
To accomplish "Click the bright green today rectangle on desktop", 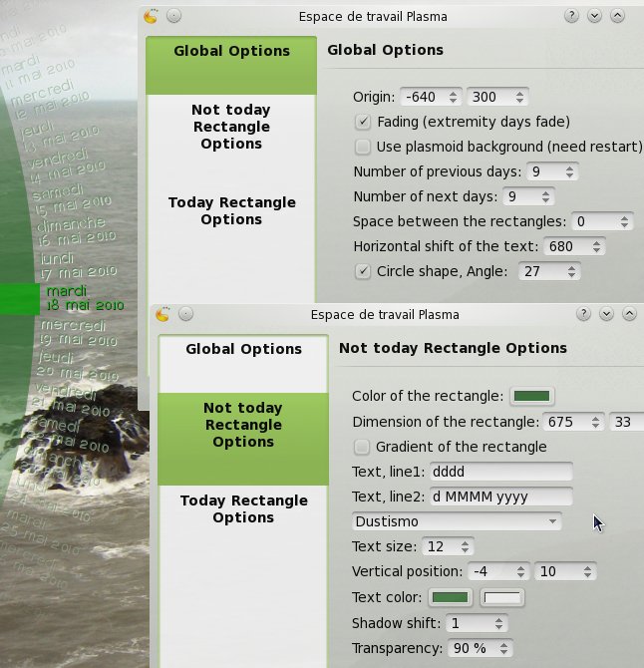I will [x=20, y=299].
